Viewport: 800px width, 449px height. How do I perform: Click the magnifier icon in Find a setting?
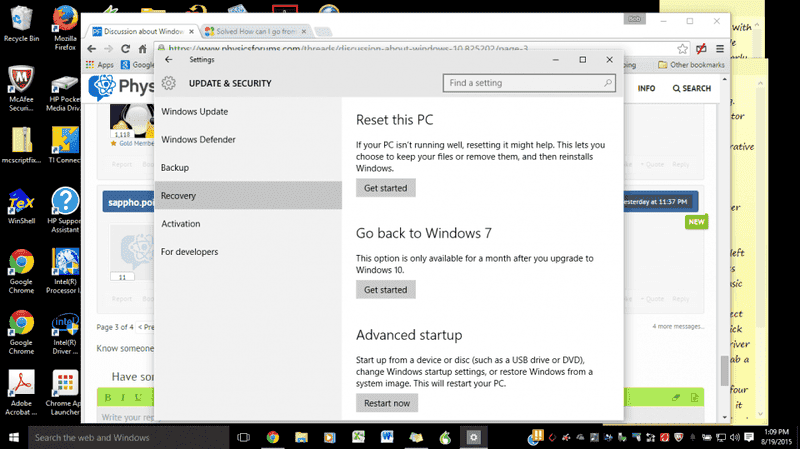(608, 83)
